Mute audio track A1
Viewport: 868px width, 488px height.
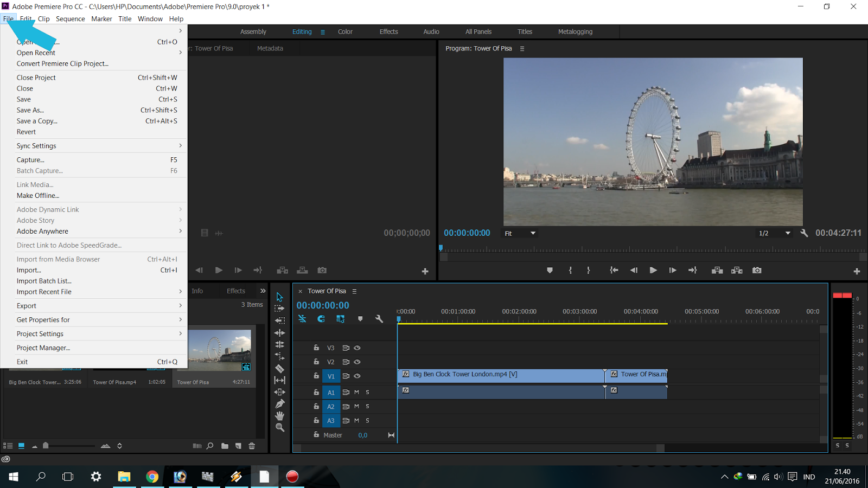[x=356, y=392]
